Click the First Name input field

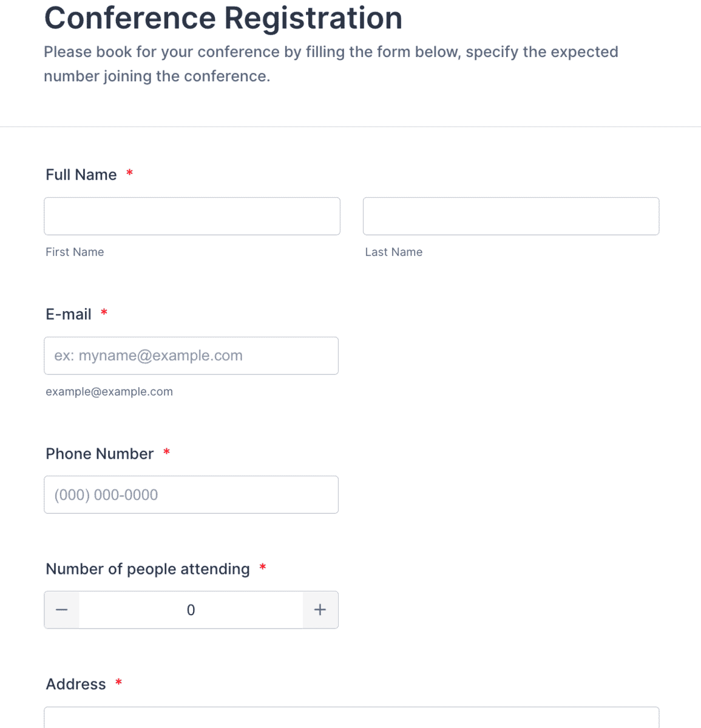tap(192, 216)
